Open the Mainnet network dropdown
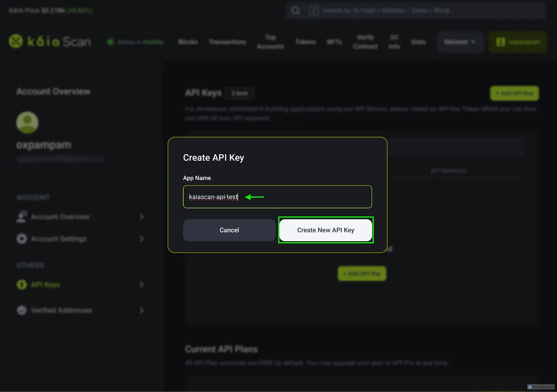The height and width of the screenshot is (392, 557). [x=460, y=42]
